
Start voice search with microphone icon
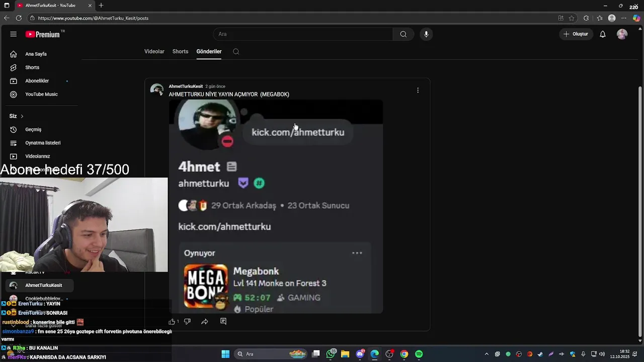pos(426,34)
